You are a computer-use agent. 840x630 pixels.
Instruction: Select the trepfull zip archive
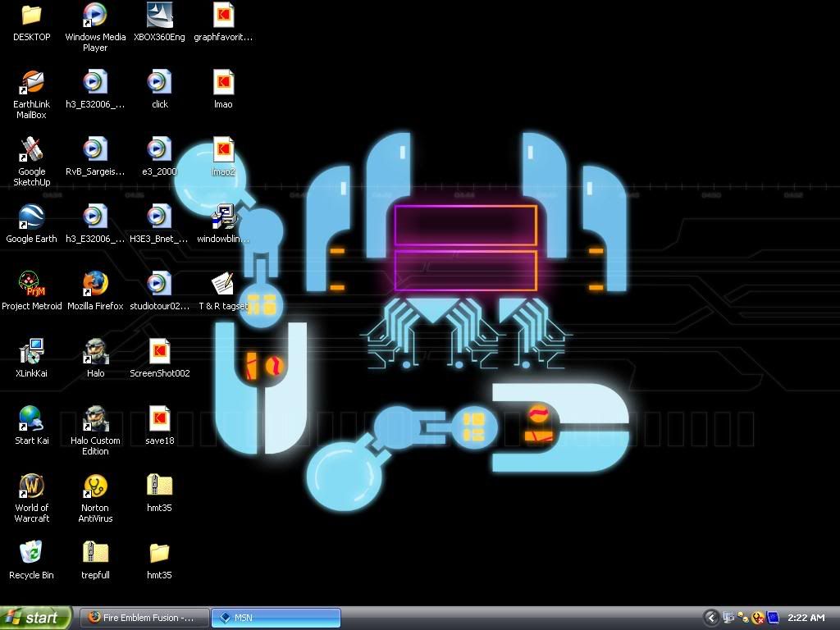point(95,554)
